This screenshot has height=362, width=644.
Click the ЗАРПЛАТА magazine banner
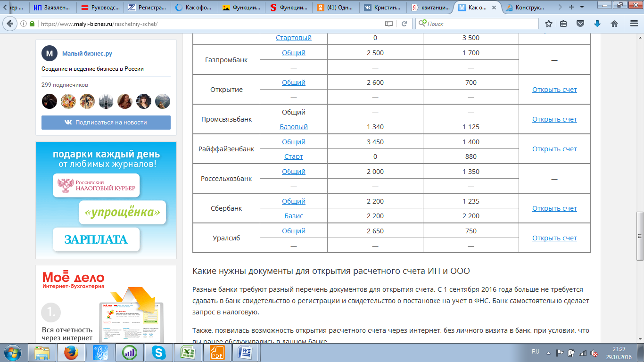97,239
